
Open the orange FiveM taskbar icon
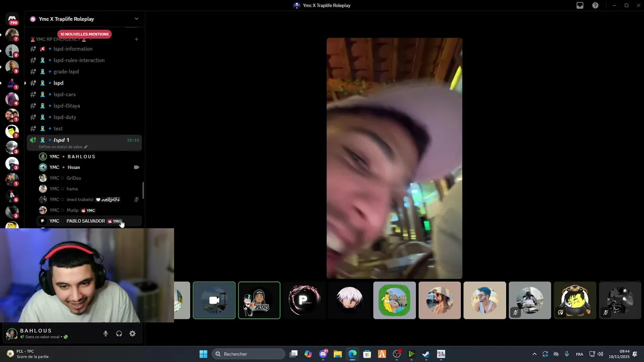382,354
